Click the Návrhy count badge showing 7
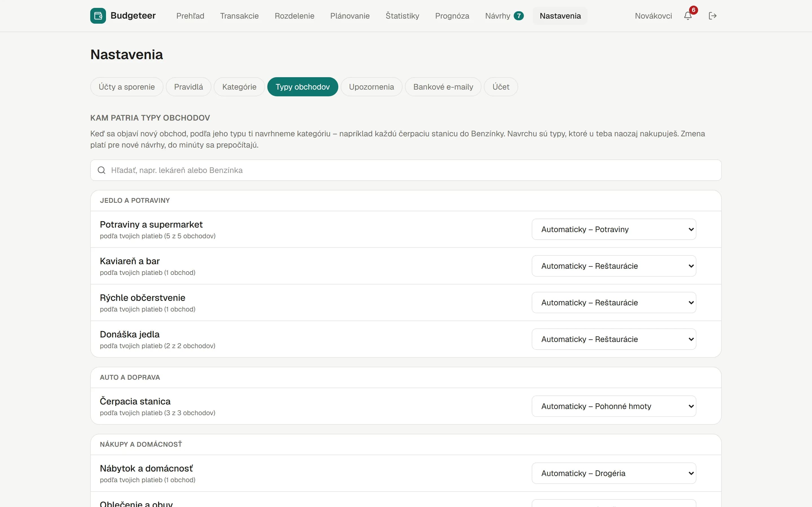Image resolution: width=812 pixels, height=507 pixels. tap(519, 16)
